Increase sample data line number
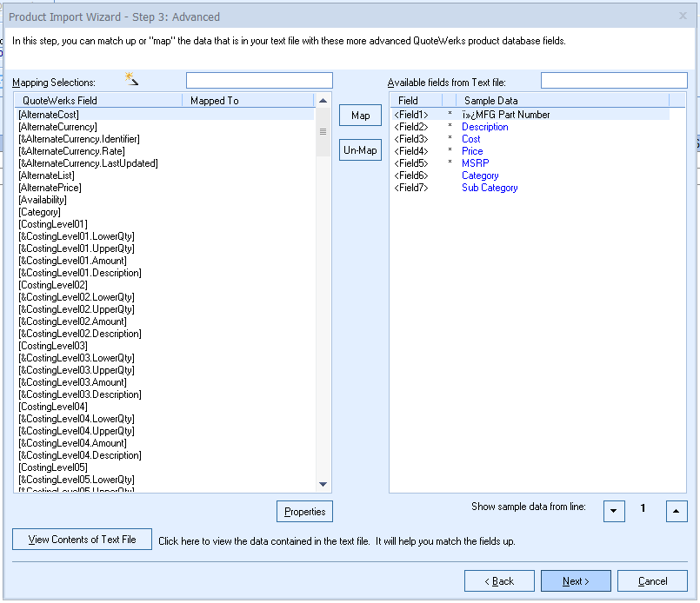Image resolution: width=700 pixels, height=603 pixels. click(x=677, y=510)
